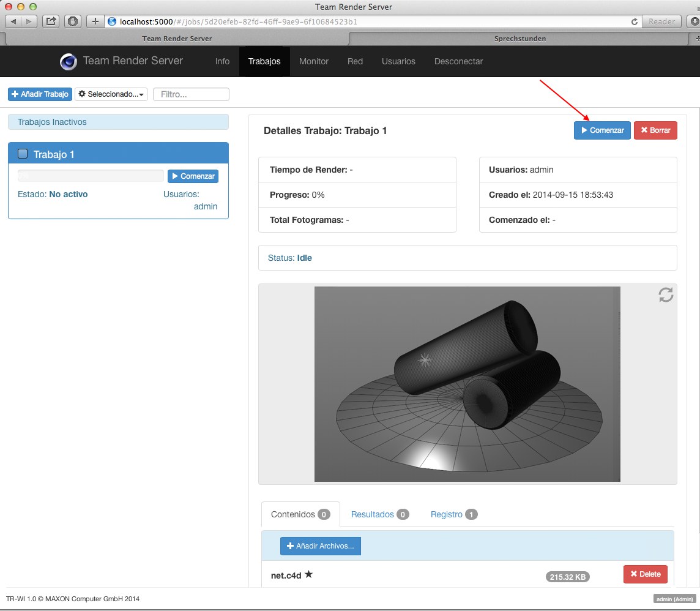The height and width of the screenshot is (611, 700).
Task: Click the Filtro search field
Action: 191,94
